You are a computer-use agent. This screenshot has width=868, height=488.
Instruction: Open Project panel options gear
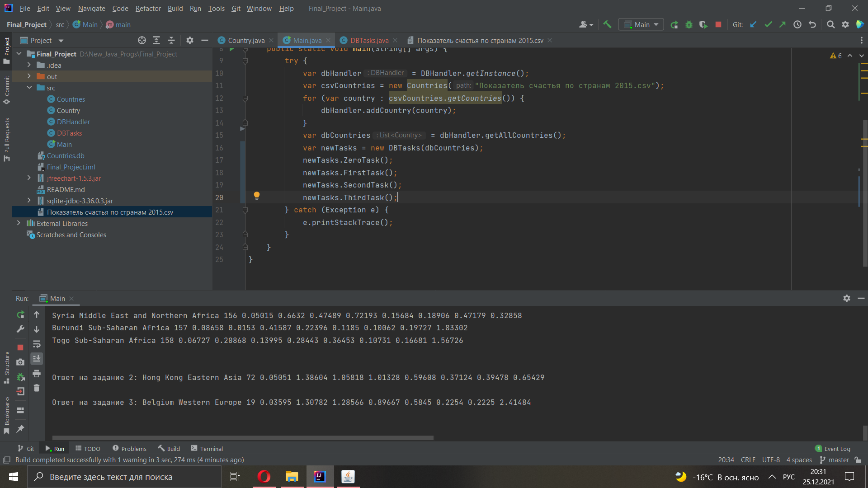tap(190, 40)
